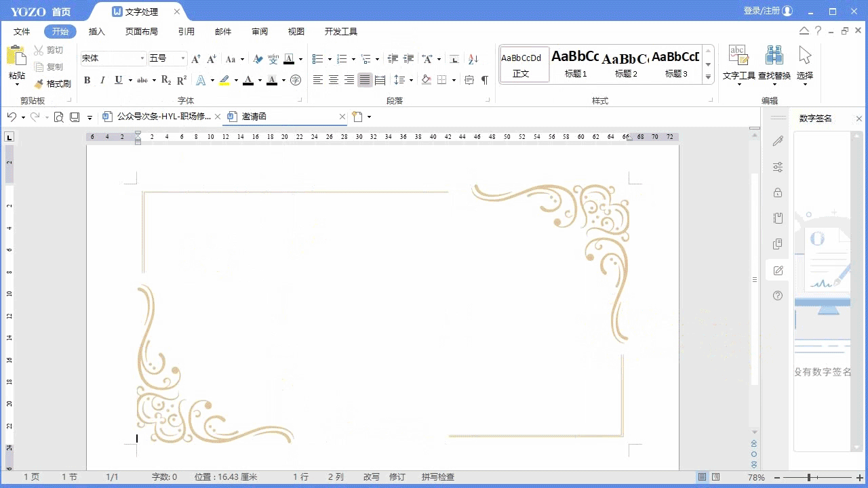Click the sort A-Z icon
The height and width of the screenshot is (488, 868).
[x=473, y=59]
